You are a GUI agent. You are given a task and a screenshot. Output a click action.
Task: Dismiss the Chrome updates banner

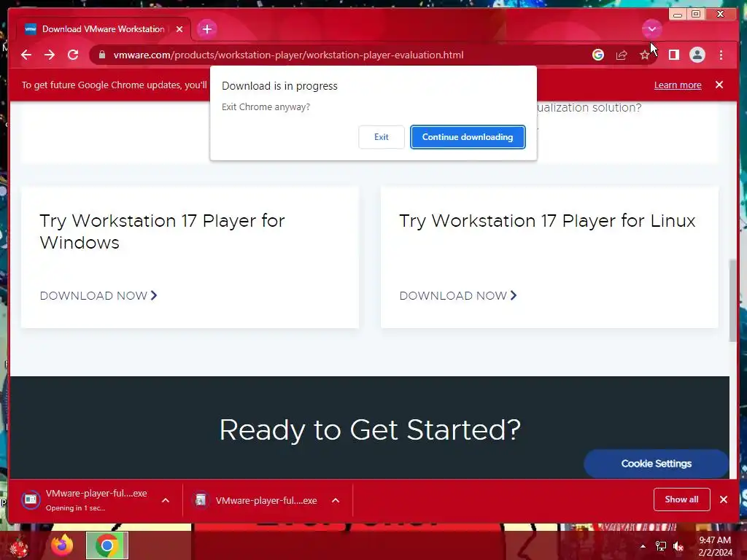coord(719,85)
